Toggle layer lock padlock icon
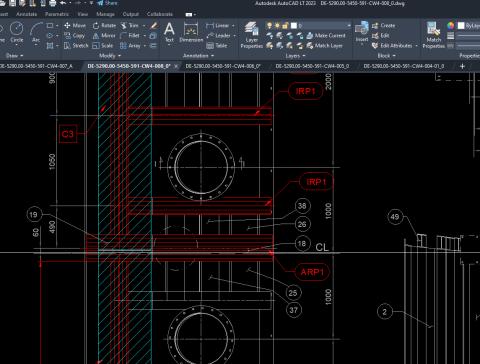 pyautogui.click(x=285, y=25)
